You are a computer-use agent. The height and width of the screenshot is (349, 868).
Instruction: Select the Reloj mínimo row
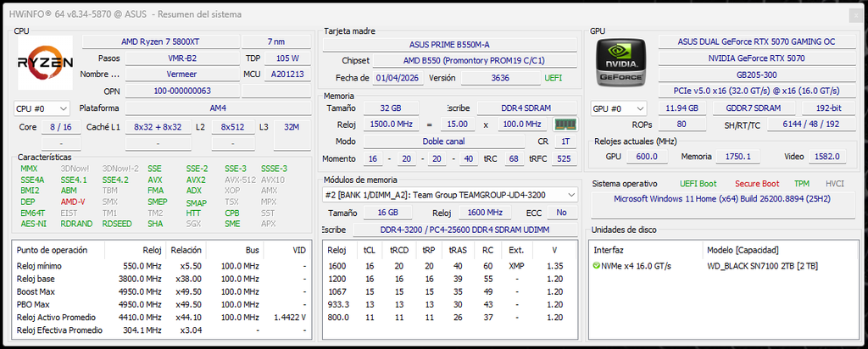pyautogui.click(x=161, y=266)
